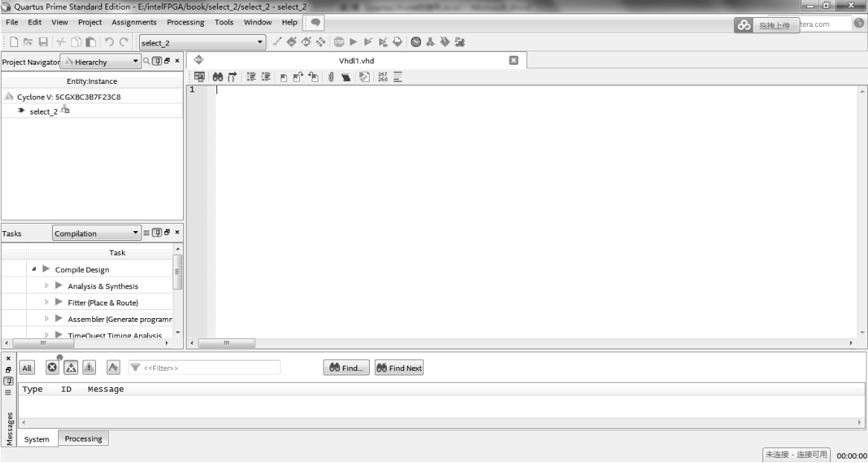Open the Programmer icon in main toolbar

tap(445, 42)
